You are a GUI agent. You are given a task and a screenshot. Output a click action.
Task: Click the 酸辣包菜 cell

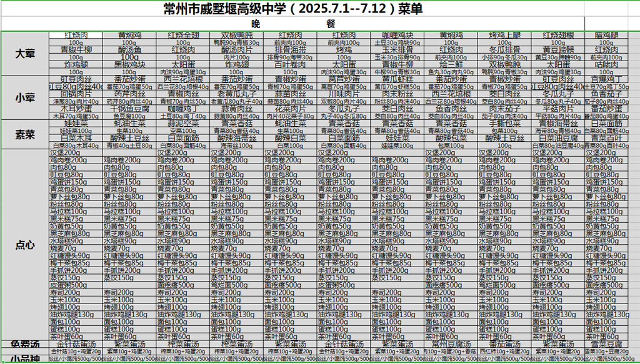click(x=451, y=138)
